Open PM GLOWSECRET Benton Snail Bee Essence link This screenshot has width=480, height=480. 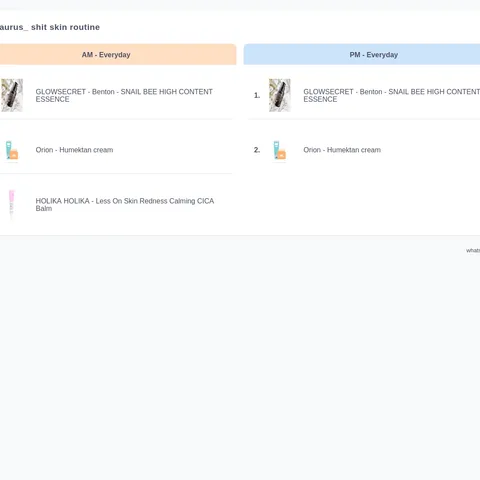[391, 95]
